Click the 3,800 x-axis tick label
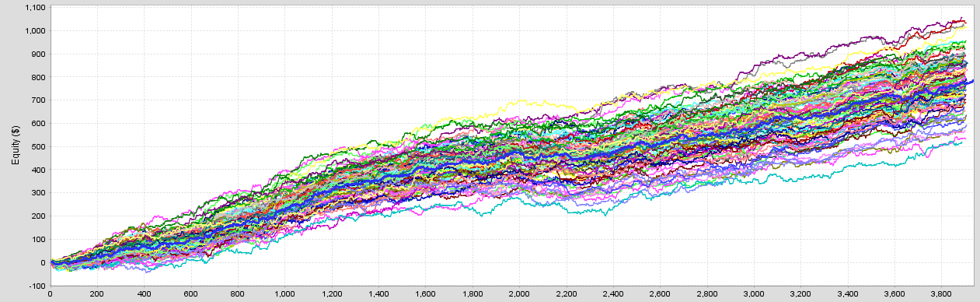980x302 pixels. (942, 295)
